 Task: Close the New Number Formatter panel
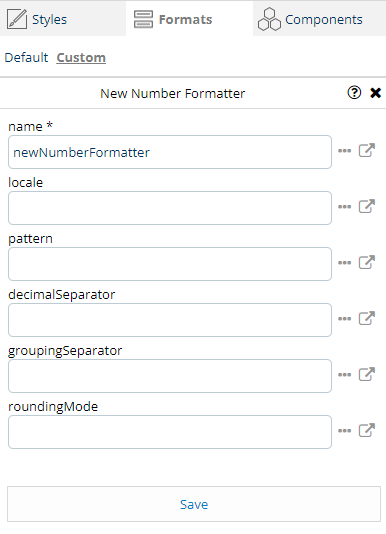pos(375,93)
